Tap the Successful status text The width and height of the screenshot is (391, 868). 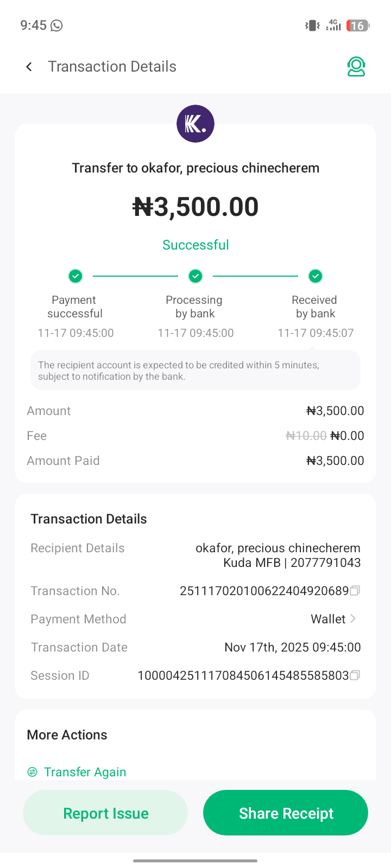point(195,245)
